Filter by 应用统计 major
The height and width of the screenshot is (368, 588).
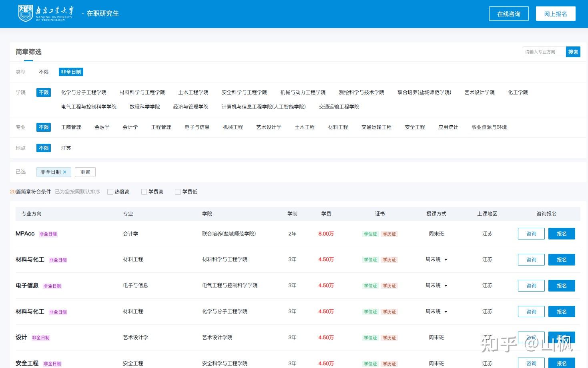click(x=448, y=127)
